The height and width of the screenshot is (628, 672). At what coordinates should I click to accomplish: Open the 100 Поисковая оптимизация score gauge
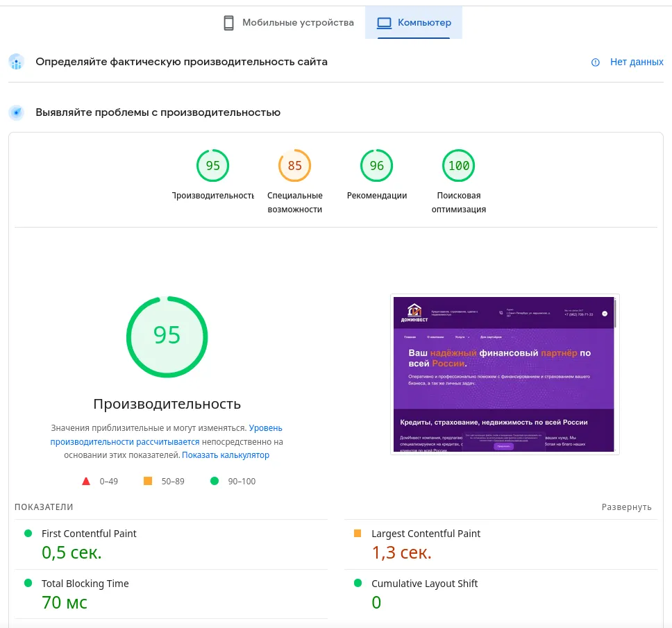click(459, 166)
